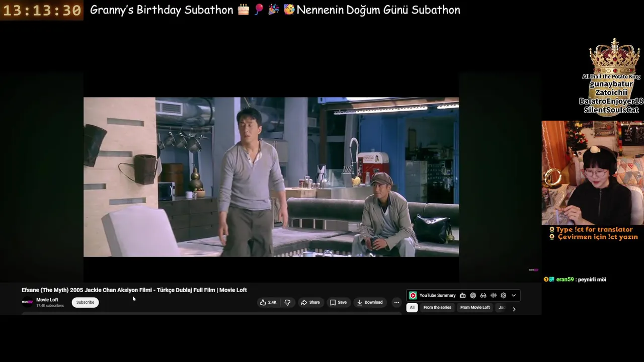Click the dislike thumbs-down button
The width and height of the screenshot is (644, 362).
click(287, 302)
